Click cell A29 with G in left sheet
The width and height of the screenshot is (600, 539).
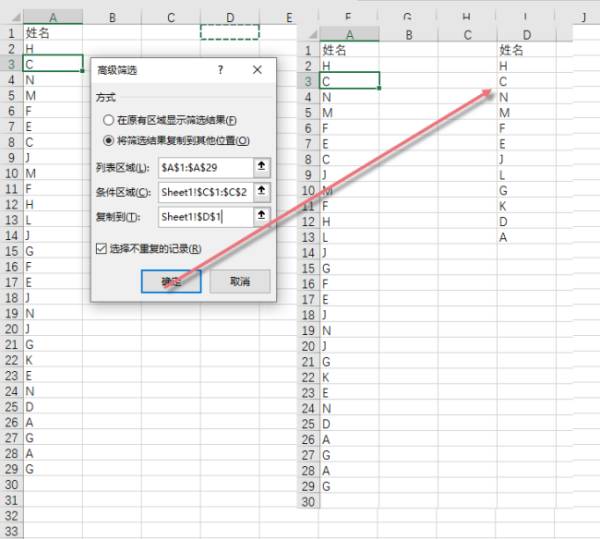53,469
